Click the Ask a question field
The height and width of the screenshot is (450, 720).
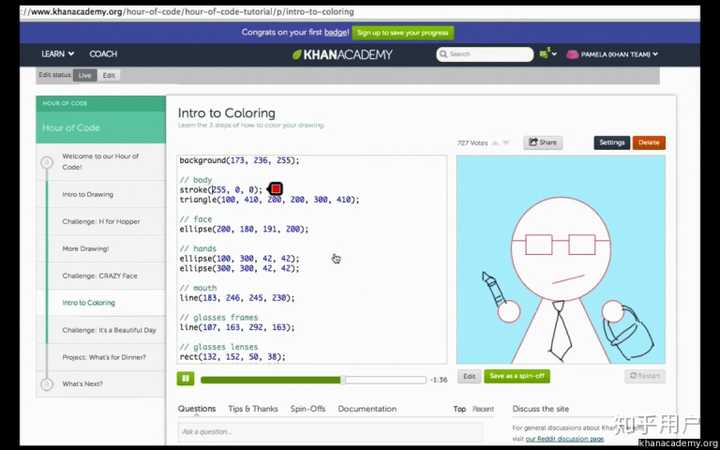coord(331,432)
